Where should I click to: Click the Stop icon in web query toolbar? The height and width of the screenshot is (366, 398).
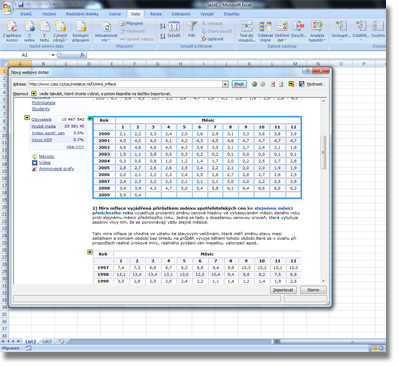(273, 84)
